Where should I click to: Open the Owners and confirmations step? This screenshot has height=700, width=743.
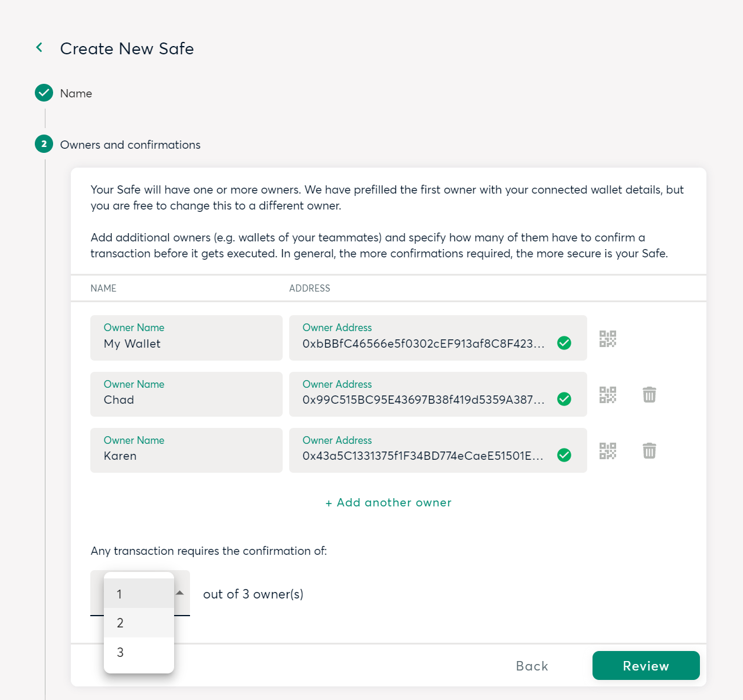click(130, 145)
